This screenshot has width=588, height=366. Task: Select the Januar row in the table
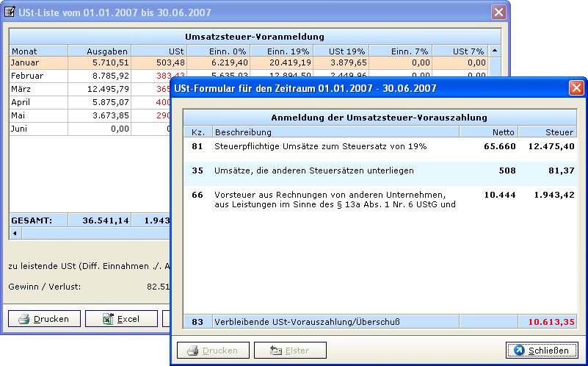pyautogui.click(x=37, y=63)
